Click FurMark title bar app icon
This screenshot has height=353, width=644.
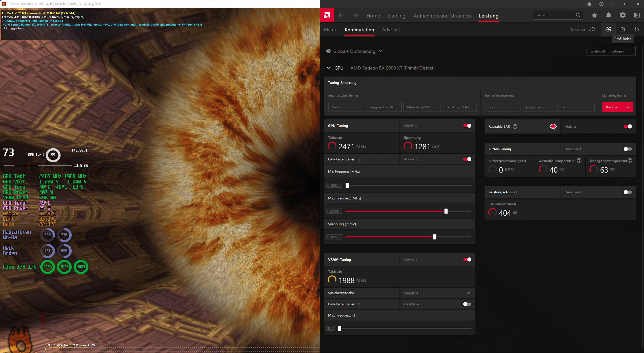tap(4, 4)
